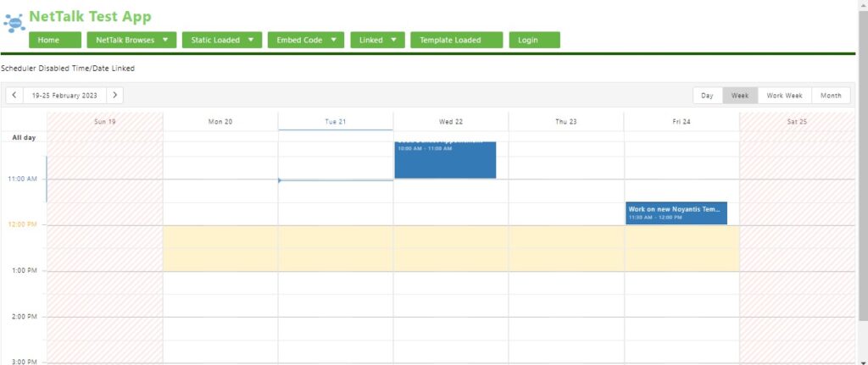
Task: Click the Wed 22 day header
Action: tap(451, 122)
